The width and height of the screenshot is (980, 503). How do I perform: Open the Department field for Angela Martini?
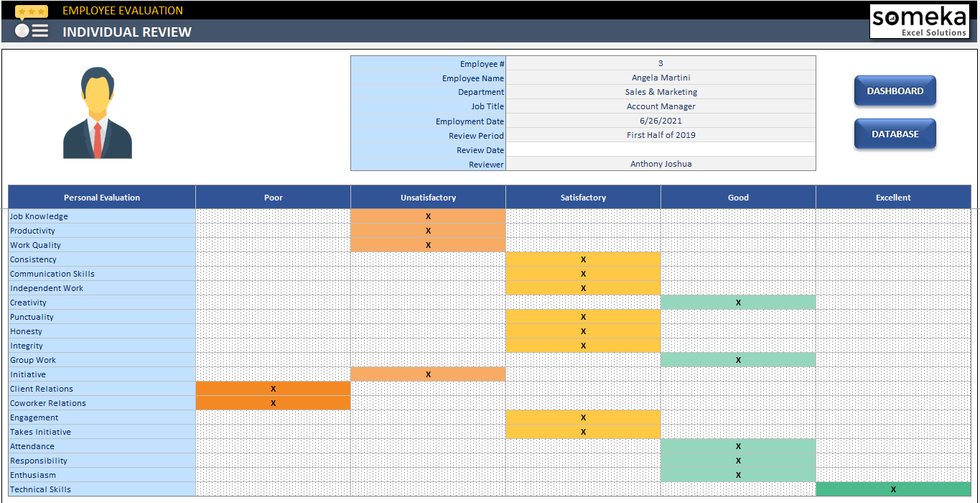661,92
